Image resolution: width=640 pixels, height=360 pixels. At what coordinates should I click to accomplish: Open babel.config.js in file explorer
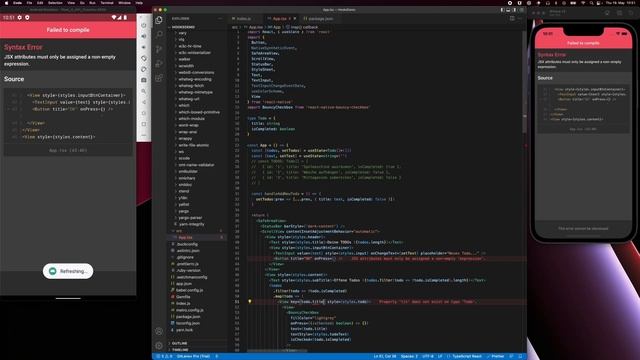(x=189, y=290)
